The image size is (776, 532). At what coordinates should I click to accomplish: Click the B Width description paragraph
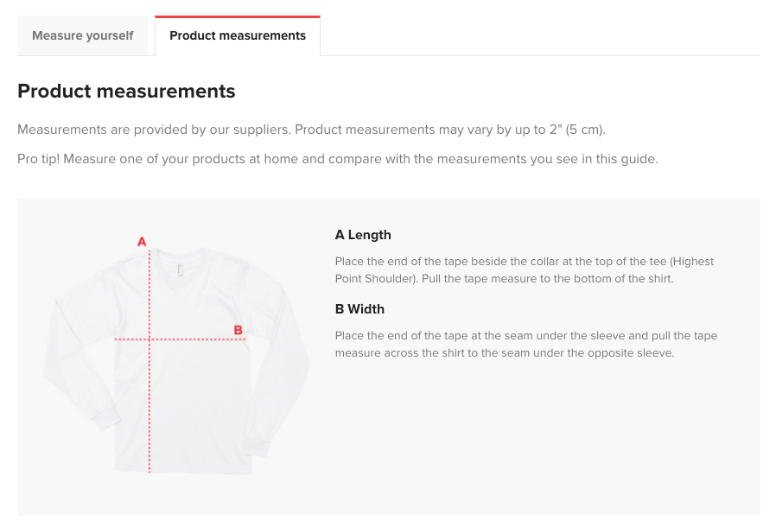pyautogui.click(x=525, y=344)
